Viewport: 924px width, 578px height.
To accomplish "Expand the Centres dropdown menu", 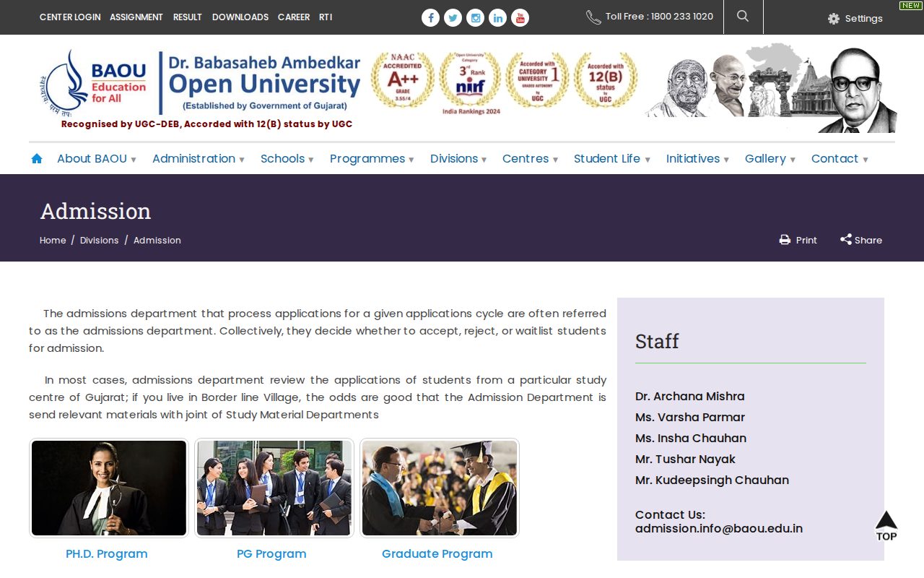I will tap(530, 159).
